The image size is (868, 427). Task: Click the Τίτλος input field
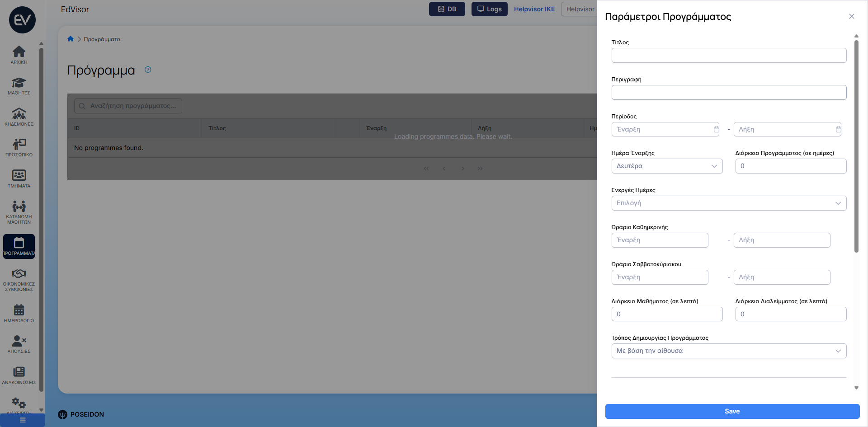(x=728, y=56)
